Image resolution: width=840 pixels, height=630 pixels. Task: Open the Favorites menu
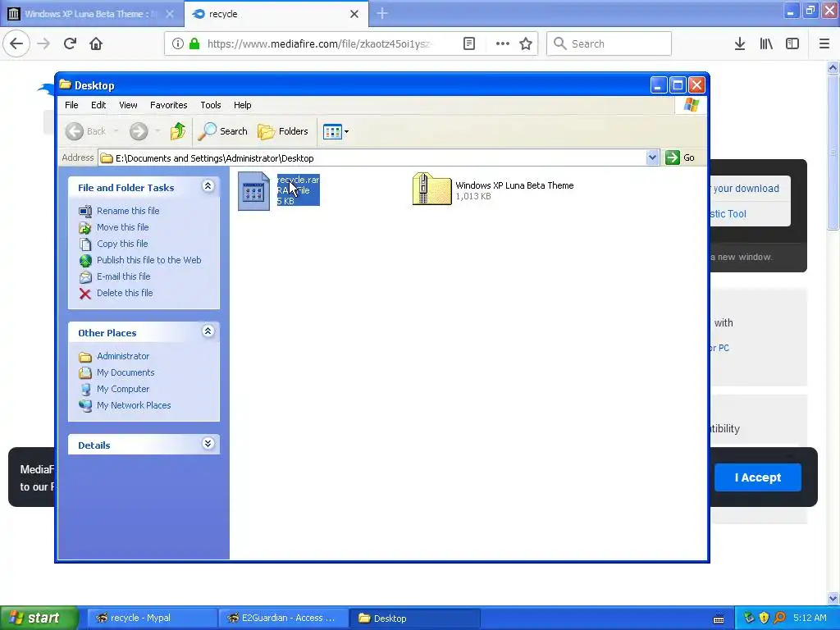coord(169,105)
